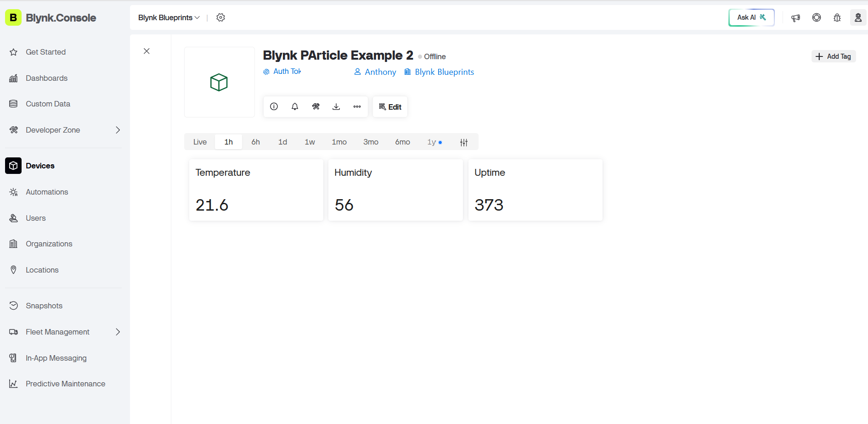Expand Developer Zone chevron
This screenshot has width=868, height=424.
(x=118, y=130)
